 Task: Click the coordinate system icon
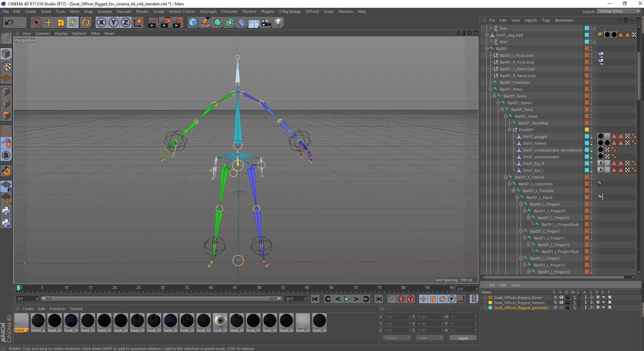[x=138, y=23]
